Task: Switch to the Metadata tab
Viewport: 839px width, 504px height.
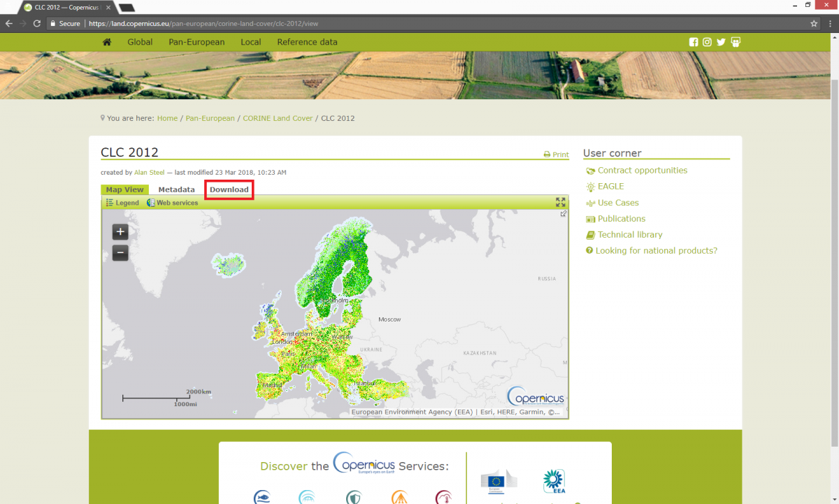Action: tap(176, 189)
